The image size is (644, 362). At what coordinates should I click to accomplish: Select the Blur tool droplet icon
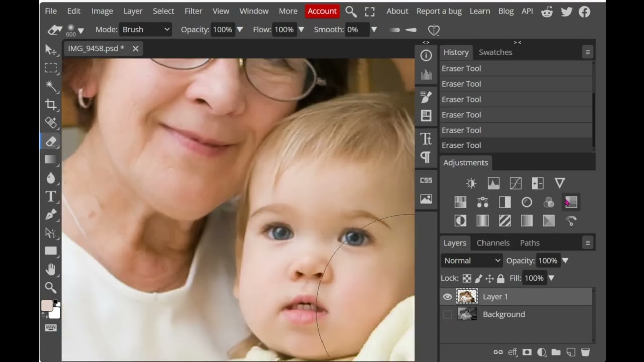(51, 177)
